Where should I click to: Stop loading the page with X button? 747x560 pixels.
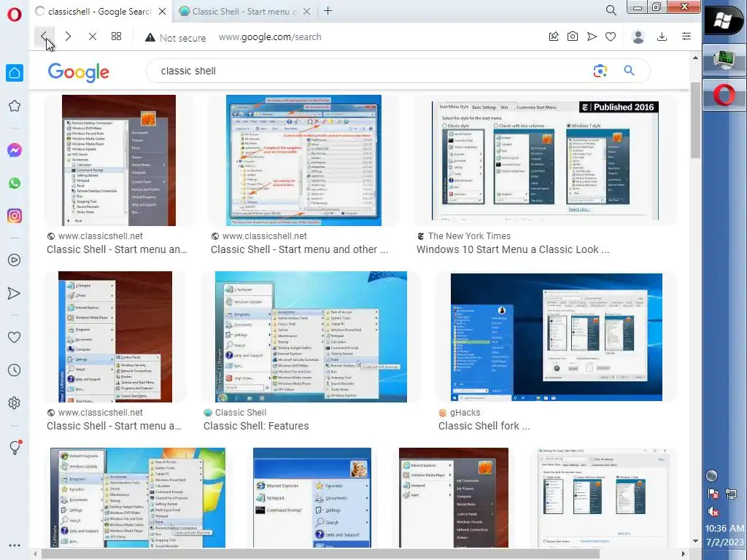[93, 36]
